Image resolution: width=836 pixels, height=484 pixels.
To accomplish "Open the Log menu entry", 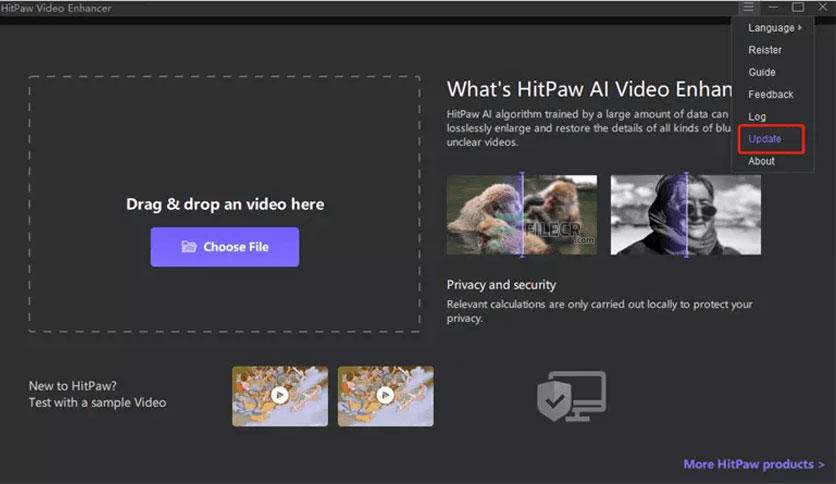I will tap(757, 117).
